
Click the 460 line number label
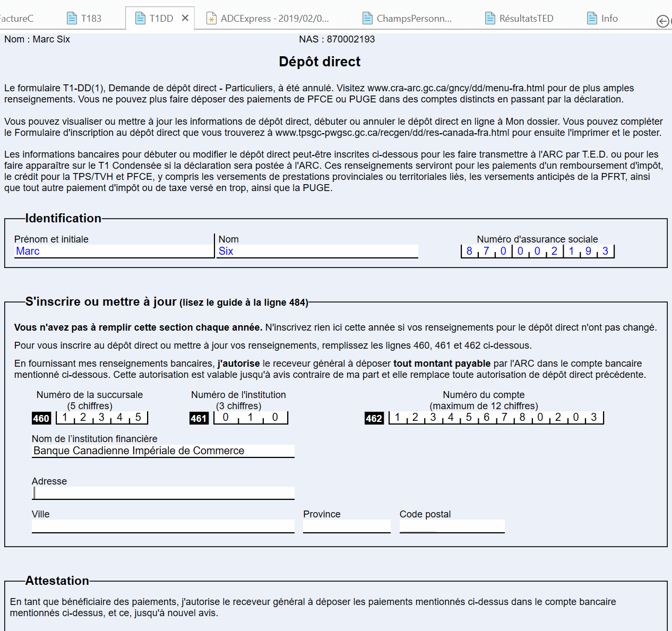tap(41, 418)
